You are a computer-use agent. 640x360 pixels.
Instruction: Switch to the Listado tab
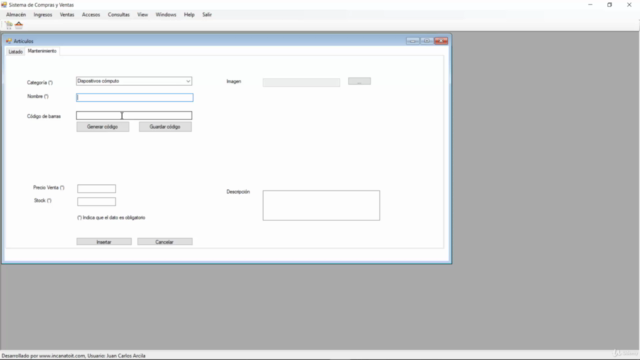coord(16,52)
